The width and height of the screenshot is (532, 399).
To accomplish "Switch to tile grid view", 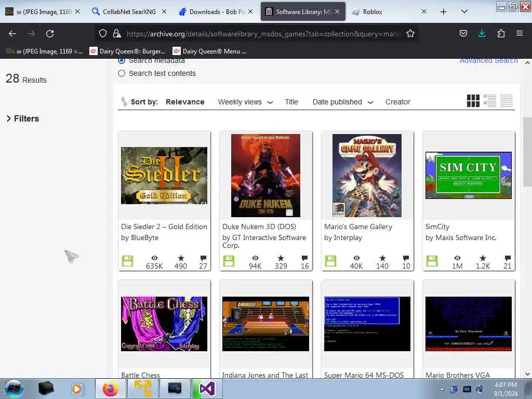I will pyautogui.click(x=473, y=101).
